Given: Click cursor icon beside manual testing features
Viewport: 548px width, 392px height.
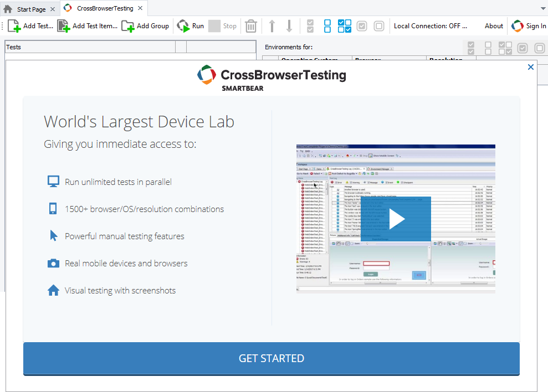Looking at the screenshot, I should [x=54, y=235].
